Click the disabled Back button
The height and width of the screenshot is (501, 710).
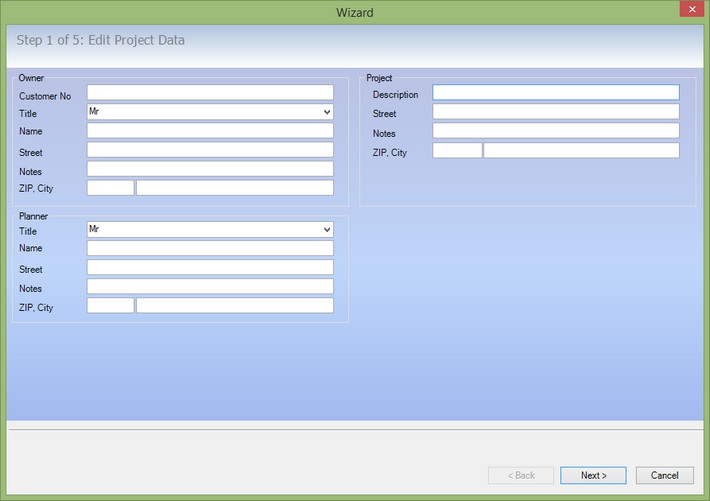(521, 475)
